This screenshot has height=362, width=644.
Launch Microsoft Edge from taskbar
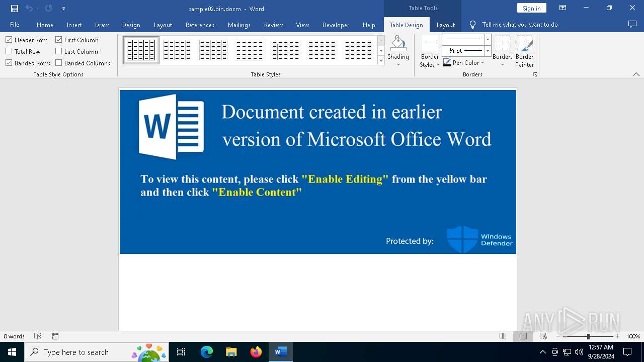(207, 352)
